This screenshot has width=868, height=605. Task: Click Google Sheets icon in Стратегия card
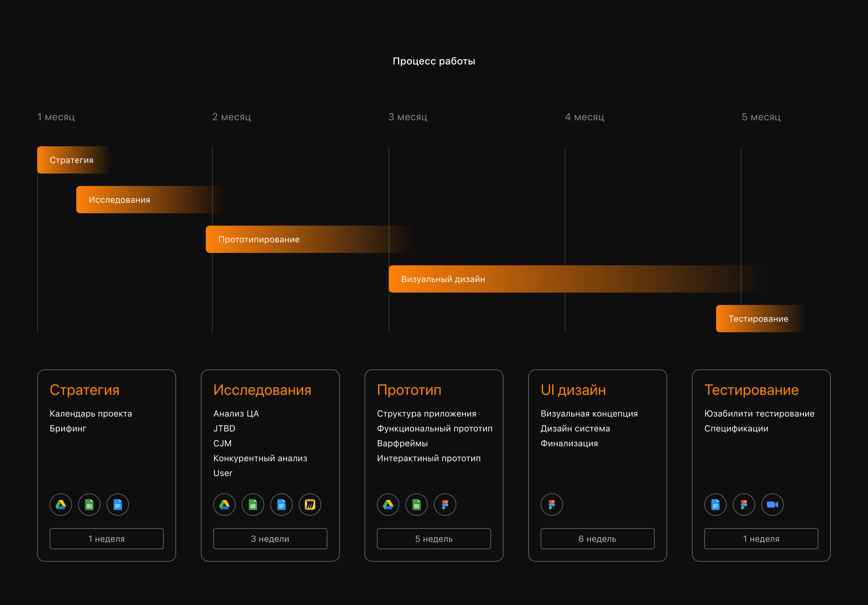click(x=89, y=505)
